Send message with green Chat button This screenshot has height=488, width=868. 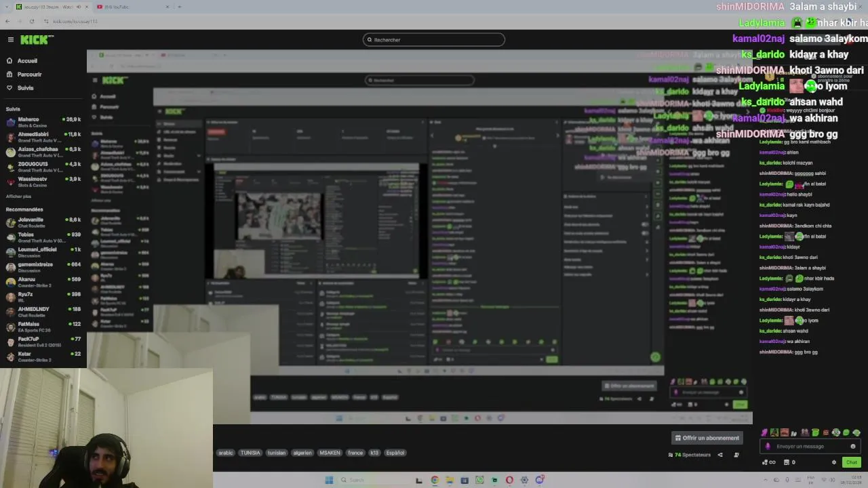852,462
